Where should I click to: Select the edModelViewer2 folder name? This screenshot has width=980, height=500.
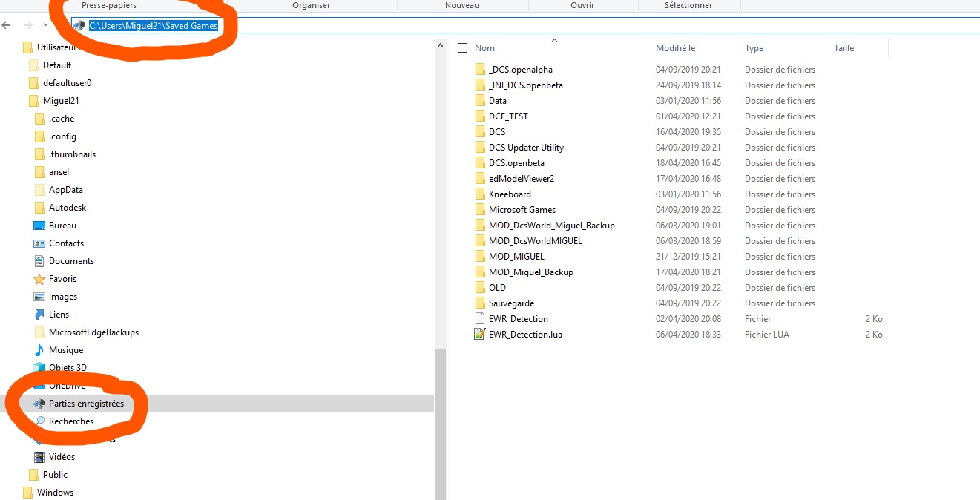[x=522, y=179]
